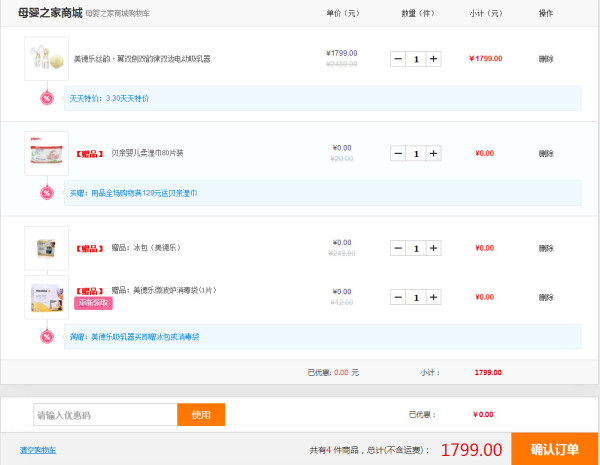Increase quantity of 贝亲婴儿柔湿巾80片装

point(434,153)
